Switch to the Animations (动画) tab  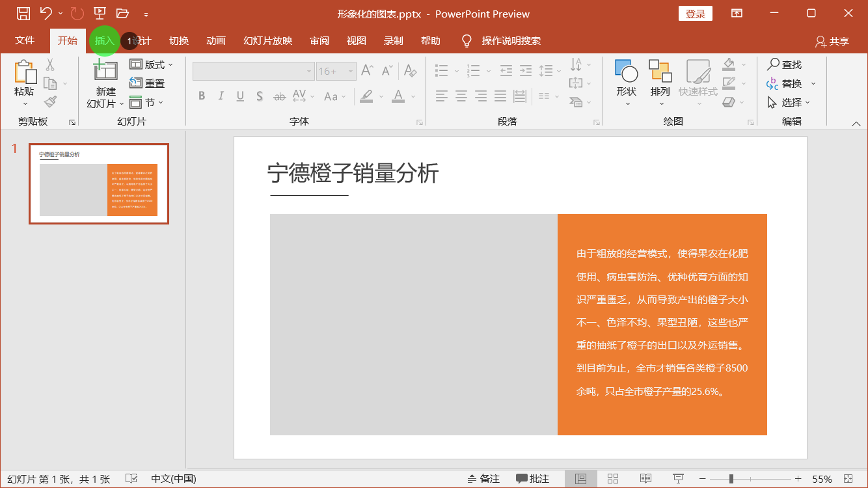coord(216,40)
